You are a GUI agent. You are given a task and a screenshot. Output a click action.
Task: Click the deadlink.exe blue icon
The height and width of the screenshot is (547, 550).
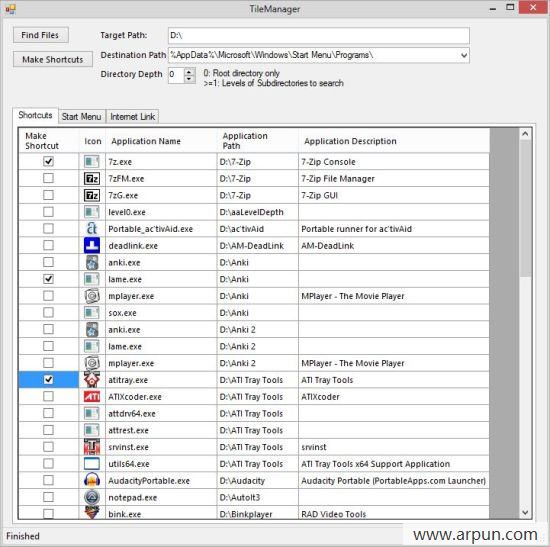pyautogui.click(x=92, y=246)
